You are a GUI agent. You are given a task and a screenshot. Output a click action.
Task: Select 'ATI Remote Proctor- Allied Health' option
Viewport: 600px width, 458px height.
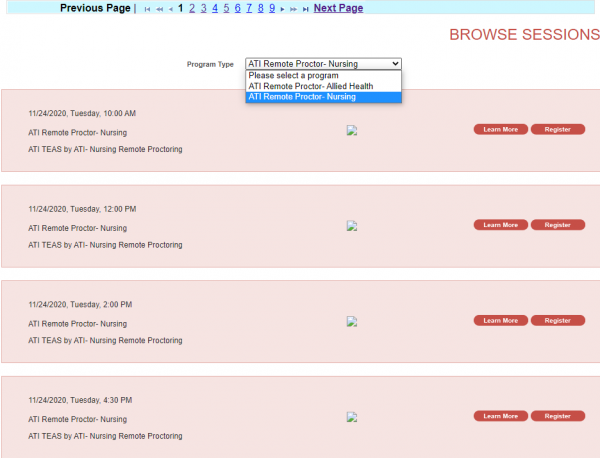[310, 86]
